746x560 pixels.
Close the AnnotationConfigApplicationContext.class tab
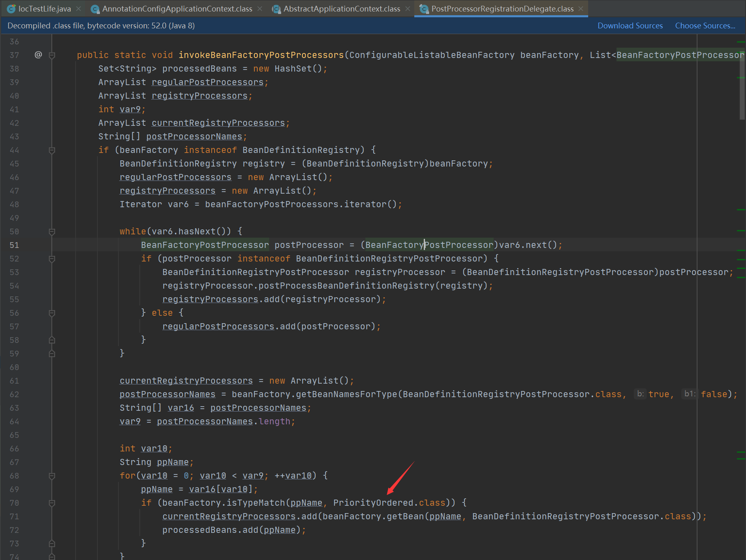point(260,9)
